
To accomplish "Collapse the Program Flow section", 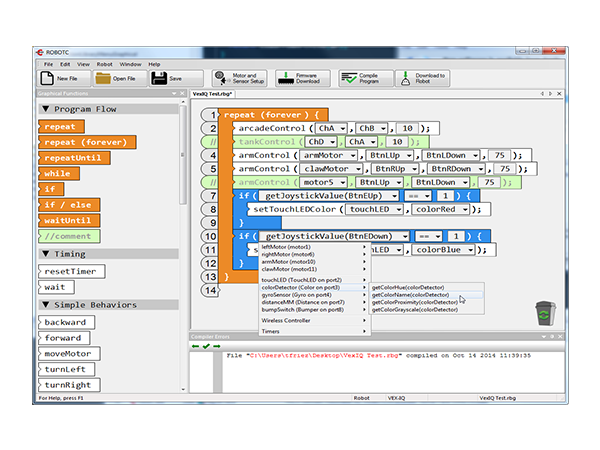I will [x=46, y=109].
